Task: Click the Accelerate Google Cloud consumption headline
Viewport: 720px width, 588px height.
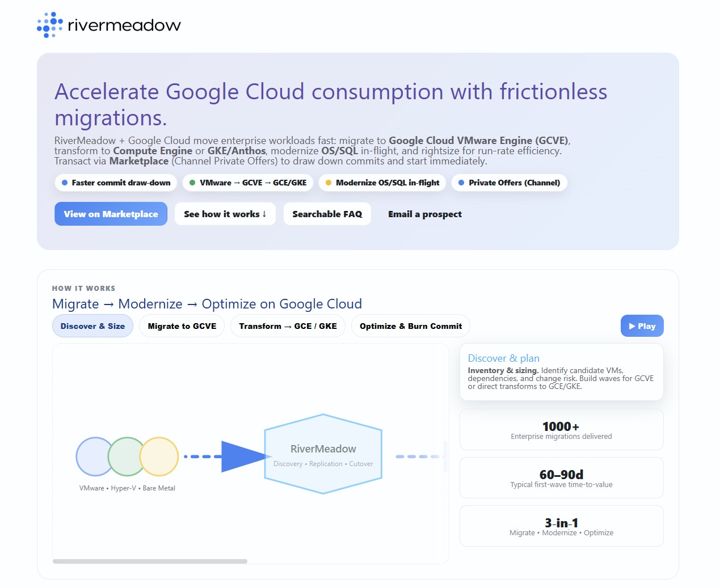Action: (331, 104)
